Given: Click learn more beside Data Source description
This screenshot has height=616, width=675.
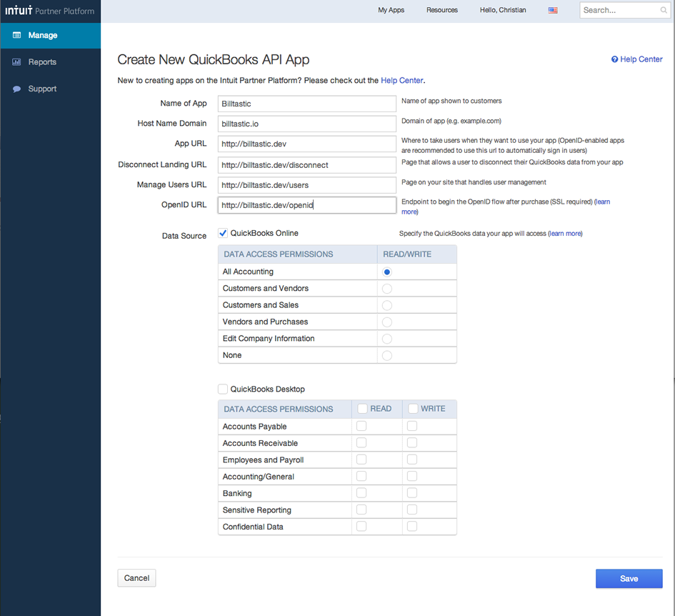Looking at the screenshot, I should (x=565, y=234).
